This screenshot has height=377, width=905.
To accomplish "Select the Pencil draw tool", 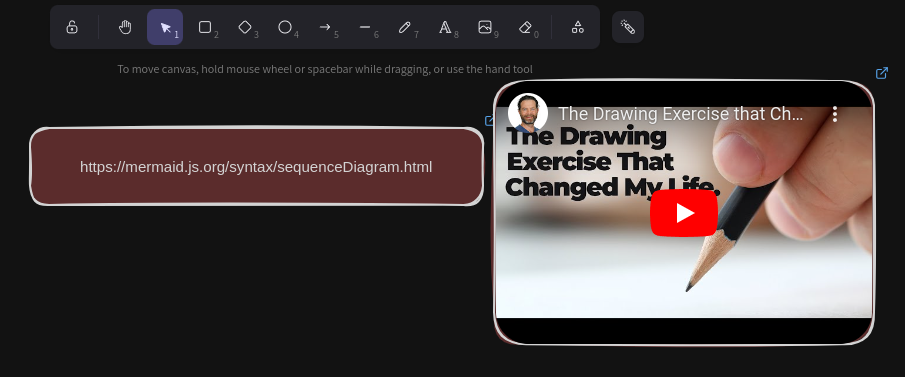I will 405,27.
